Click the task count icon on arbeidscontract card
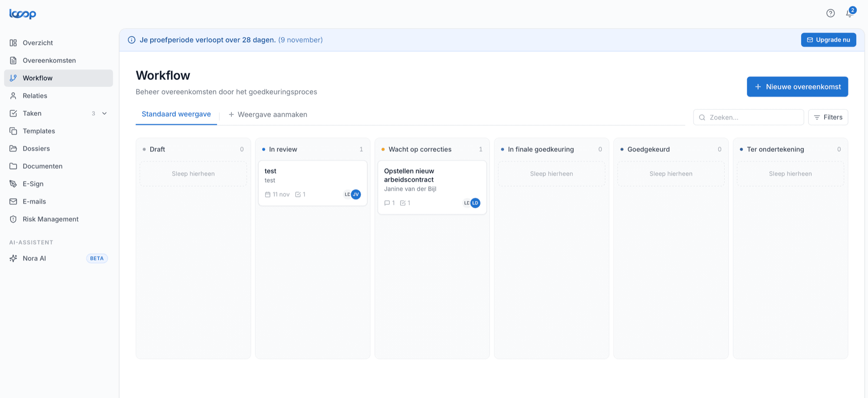Screen dimensions: 868x398 coord(403,203)
